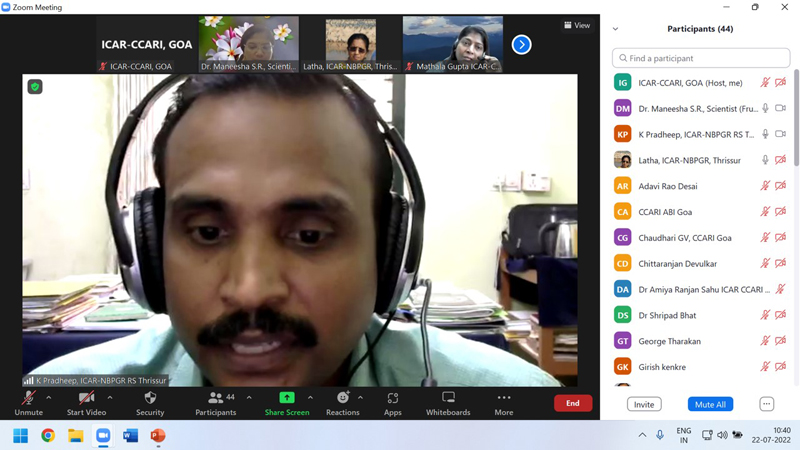Show hidden icons in system tray

point(642,435)
